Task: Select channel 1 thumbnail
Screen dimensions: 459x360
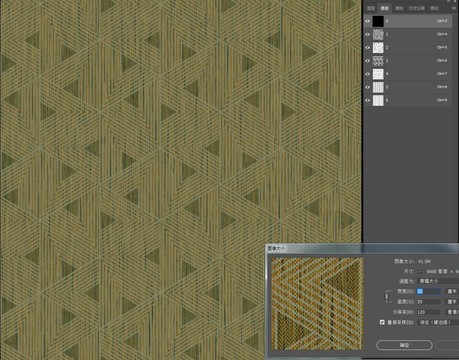Action: click(x=378, y=34)
